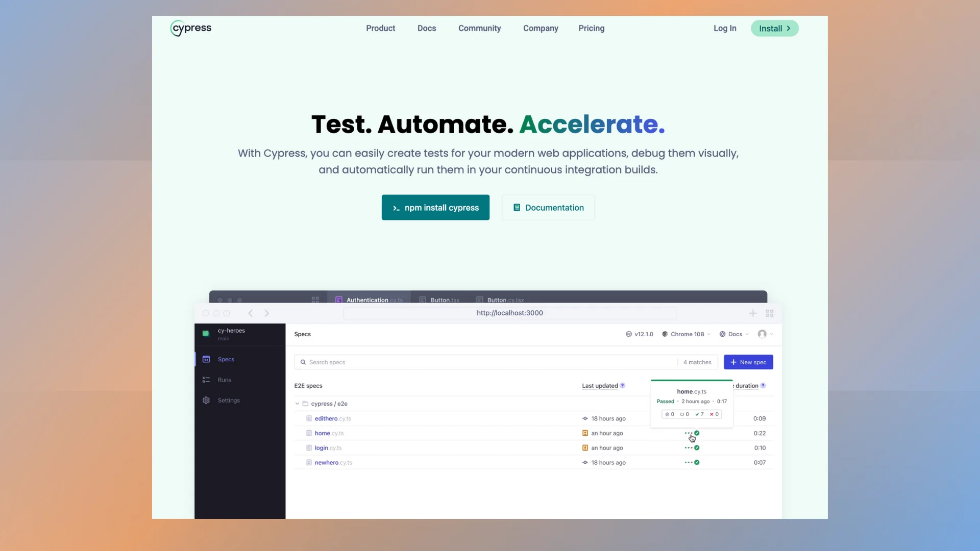The image size is (980, 551).
Task: Open the Chrome 108 browser dropdown
Action: (x=687, y=334)
